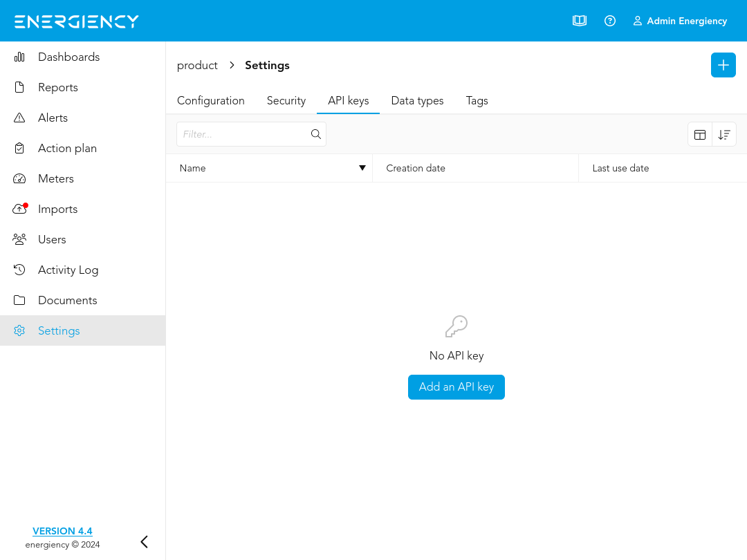Open Dashboards from the sidebar
The width and height of the screenshot is (747, 560).
68,57
